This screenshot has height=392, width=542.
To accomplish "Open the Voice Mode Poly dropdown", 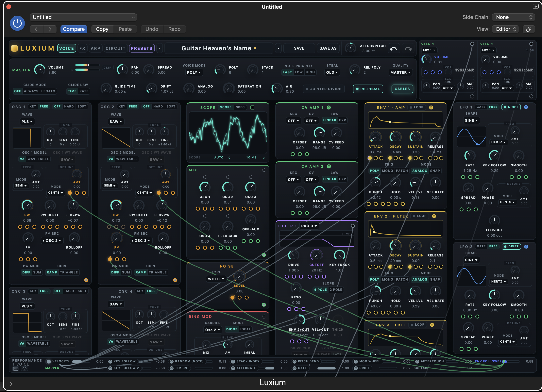I will [194, 72].
